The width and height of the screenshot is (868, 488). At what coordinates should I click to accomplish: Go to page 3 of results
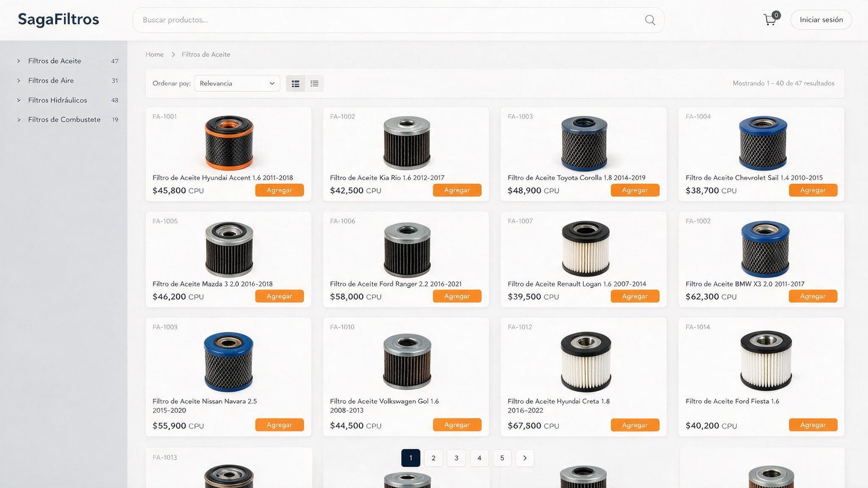456,458
